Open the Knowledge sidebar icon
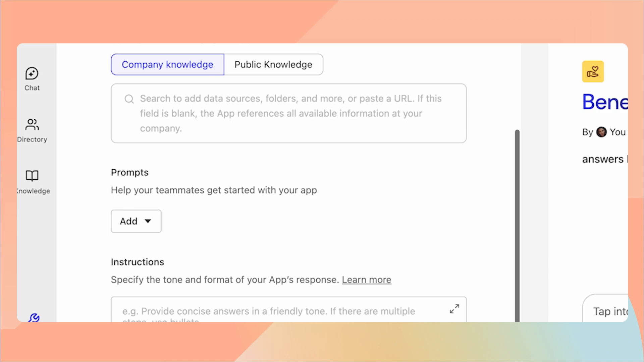 tap(32, 181)
